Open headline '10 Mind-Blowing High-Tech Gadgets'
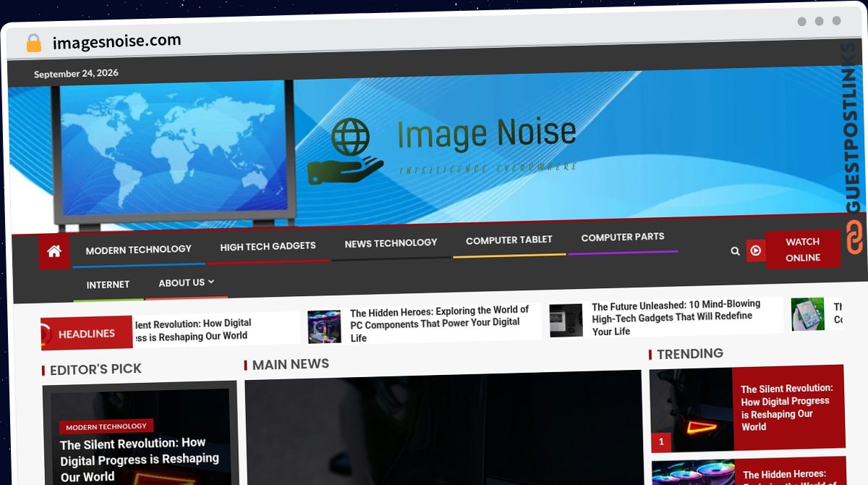868x485 pixels. point(676,317)
